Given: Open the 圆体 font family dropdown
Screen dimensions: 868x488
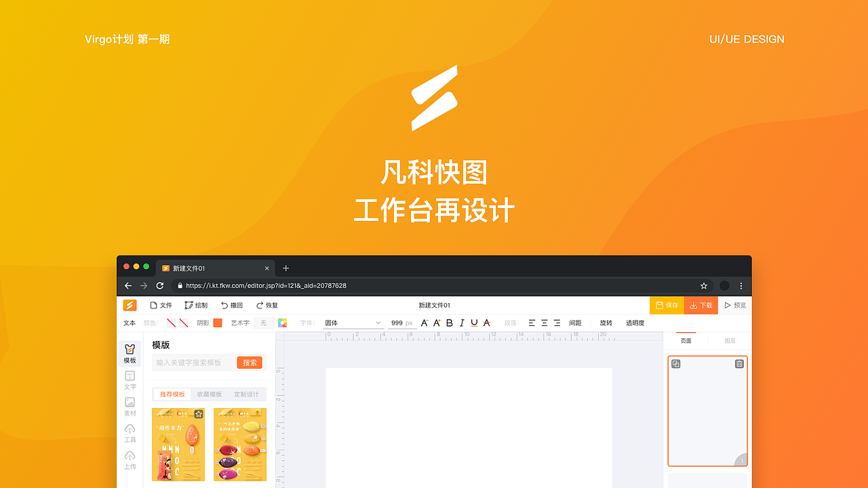Looking at the screenshot, I should point(353,323).
